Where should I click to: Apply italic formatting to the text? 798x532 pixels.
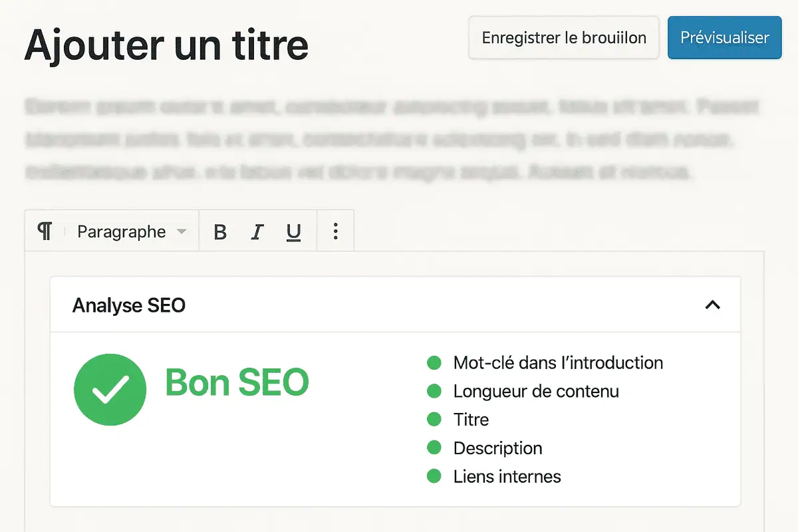257,231
